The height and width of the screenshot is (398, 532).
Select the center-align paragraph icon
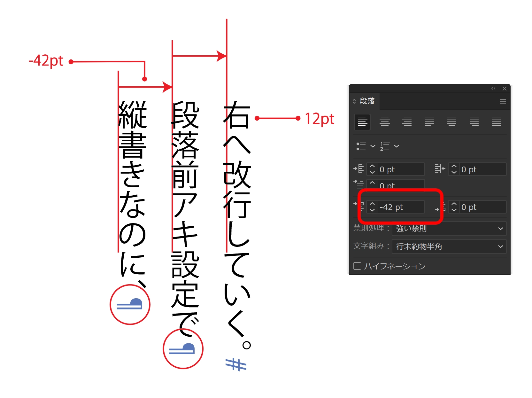(x=385, y=122)
